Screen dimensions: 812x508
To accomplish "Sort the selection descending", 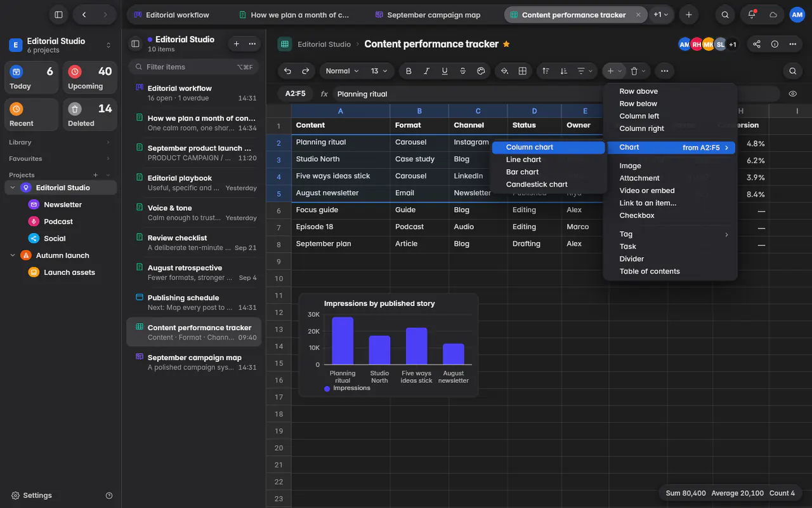I will tap(563, 71).
